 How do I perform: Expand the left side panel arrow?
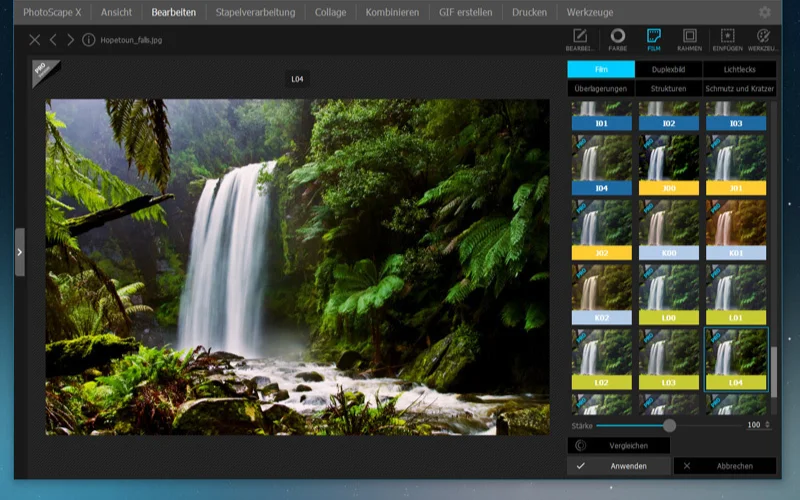pyautogui.click(x=19, y=252)
